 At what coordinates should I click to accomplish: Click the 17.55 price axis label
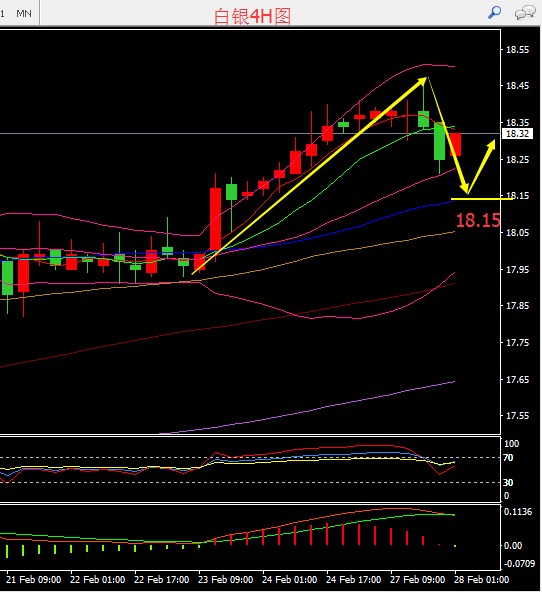(x=517, y=416)
